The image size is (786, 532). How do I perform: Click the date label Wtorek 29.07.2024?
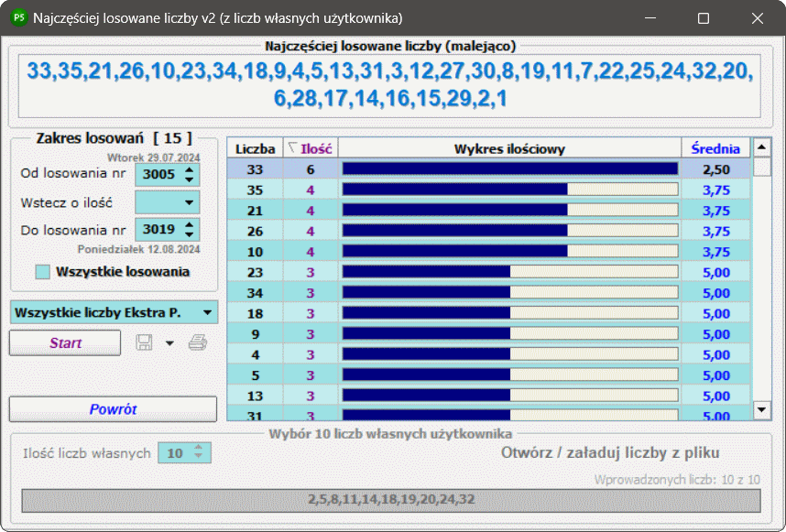(x=153, y=157)
